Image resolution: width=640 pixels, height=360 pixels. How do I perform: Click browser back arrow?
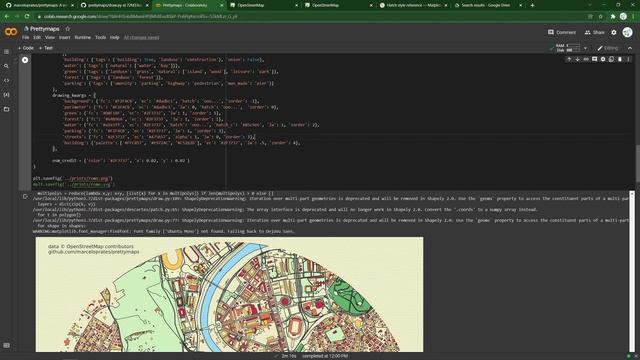pos(7,16)
